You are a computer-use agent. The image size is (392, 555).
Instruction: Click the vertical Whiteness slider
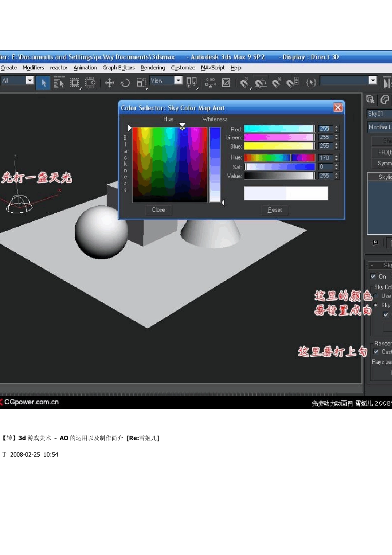(x=215, y=164)
